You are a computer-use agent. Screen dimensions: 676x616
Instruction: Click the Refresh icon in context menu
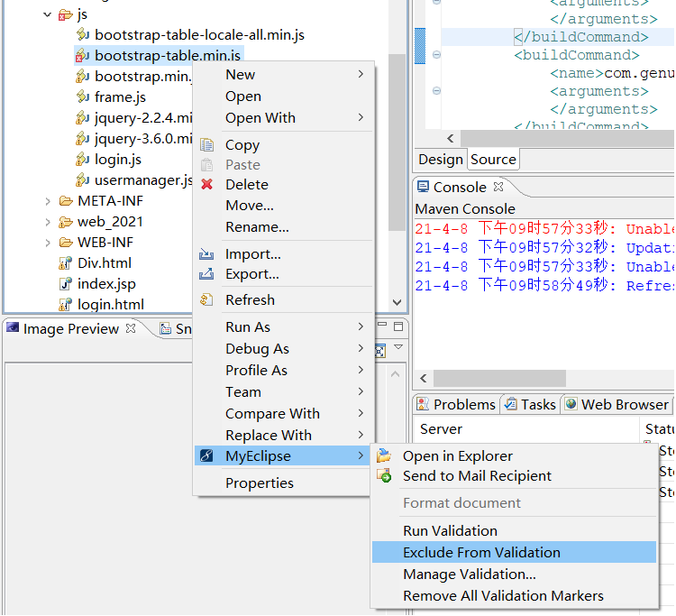(206, 299)
